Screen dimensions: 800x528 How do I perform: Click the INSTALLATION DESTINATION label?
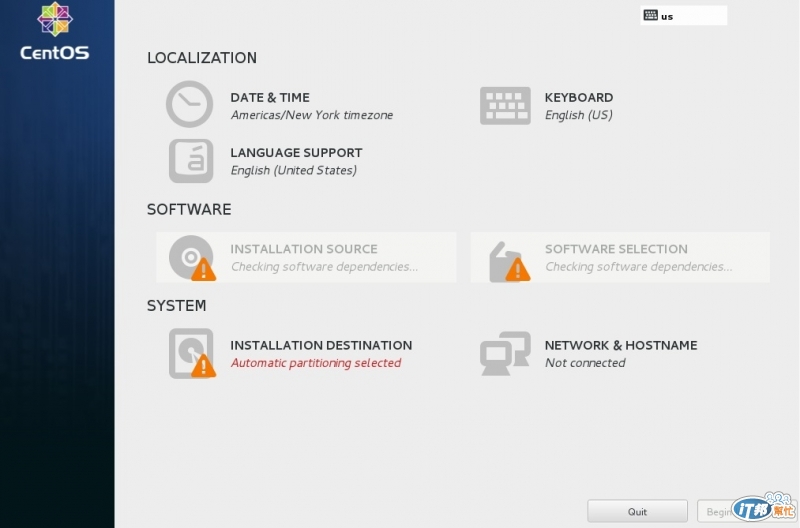321,345
